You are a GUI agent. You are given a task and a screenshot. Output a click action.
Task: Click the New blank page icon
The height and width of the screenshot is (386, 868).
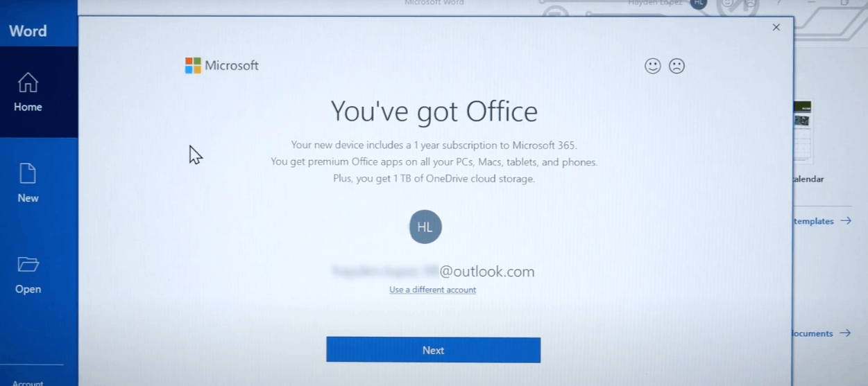pyautogui.click(x=28, y=173)
